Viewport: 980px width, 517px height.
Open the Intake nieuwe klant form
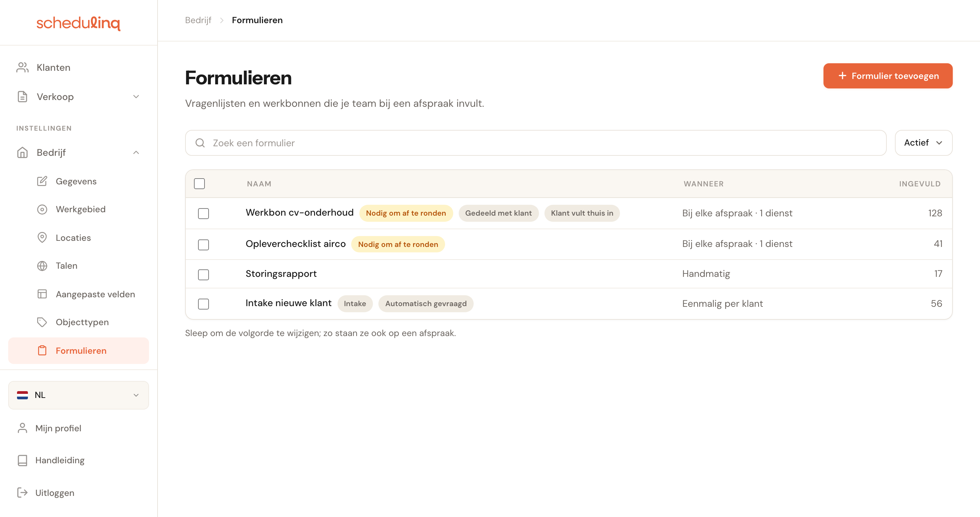pyautogui.click(x=288, y=303)
